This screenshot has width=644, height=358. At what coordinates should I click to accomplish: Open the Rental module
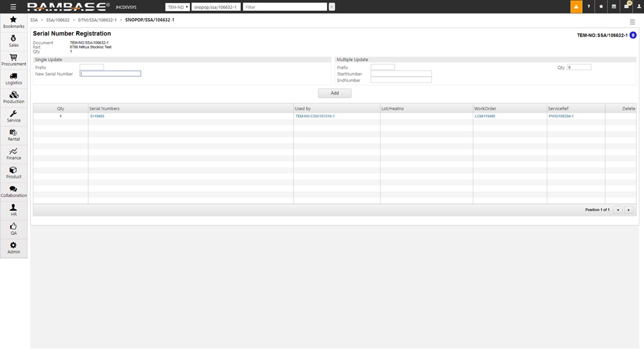coord(14,135)
